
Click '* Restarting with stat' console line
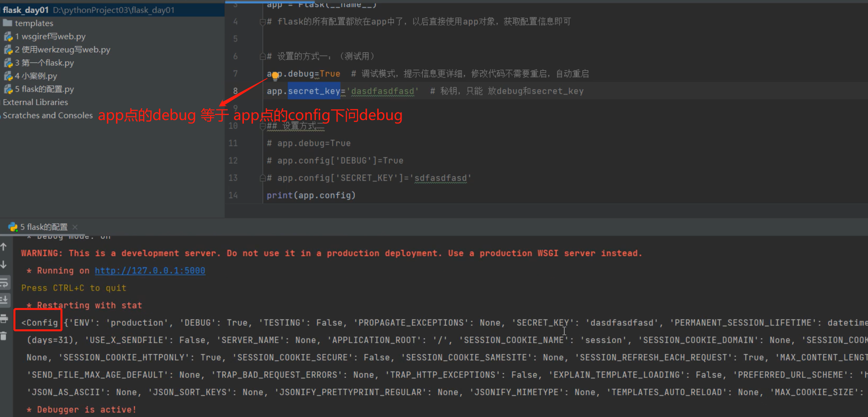coord(84,305)
